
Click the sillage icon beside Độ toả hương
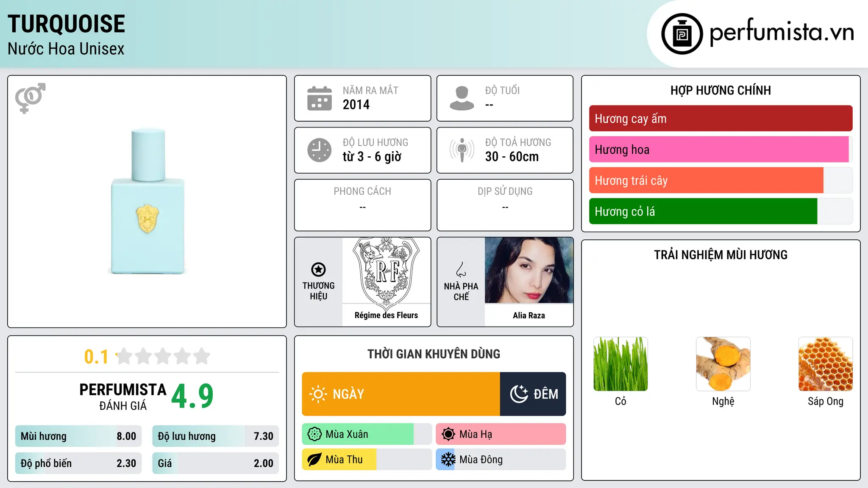click(462, 150)
